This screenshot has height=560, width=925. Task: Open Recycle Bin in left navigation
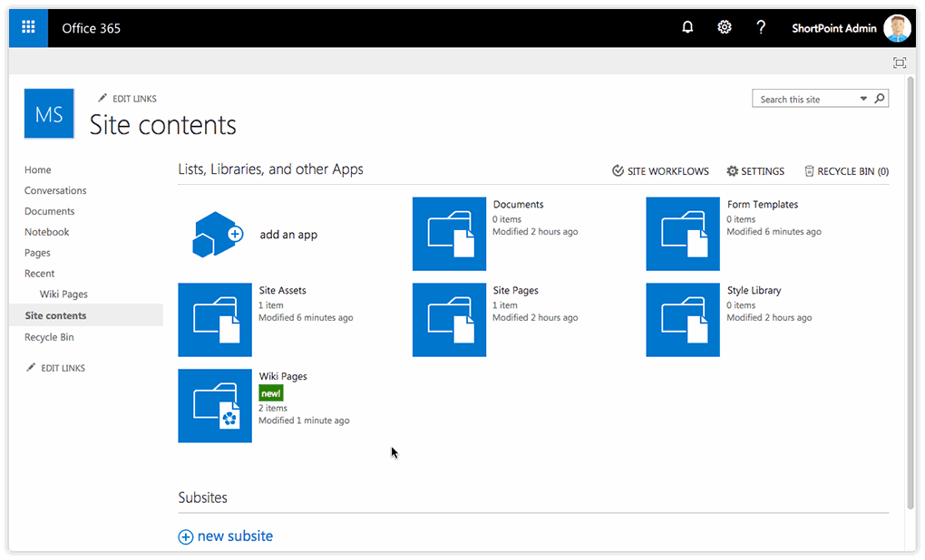point(49,337)
